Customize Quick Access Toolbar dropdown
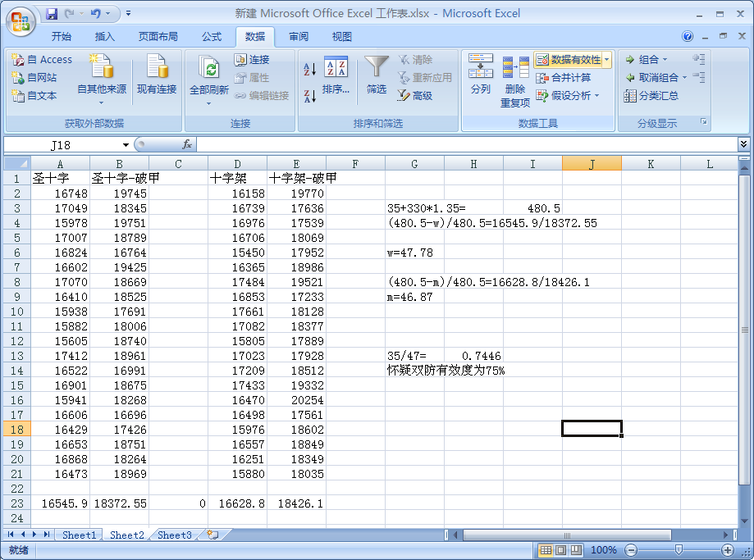The image size is (754, 560). (128, 13)
